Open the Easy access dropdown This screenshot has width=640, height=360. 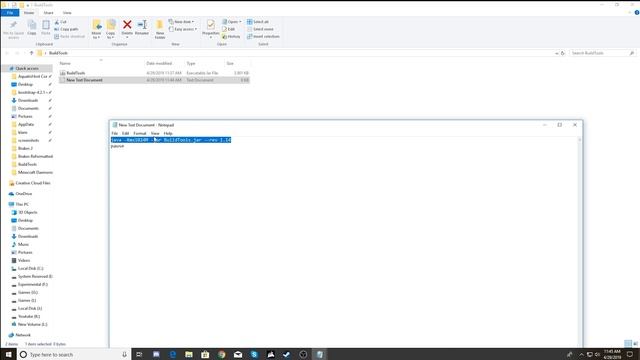click(182, 29)
